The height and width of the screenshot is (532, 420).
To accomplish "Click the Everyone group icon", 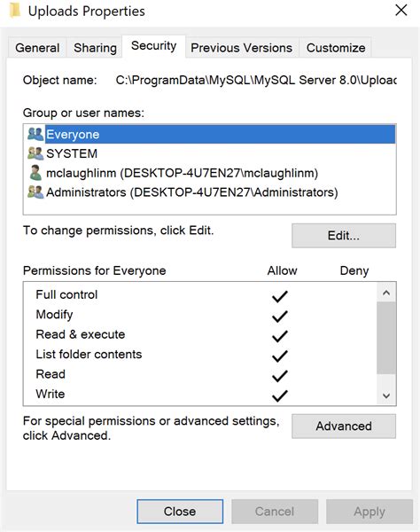I will pos(35,134).
